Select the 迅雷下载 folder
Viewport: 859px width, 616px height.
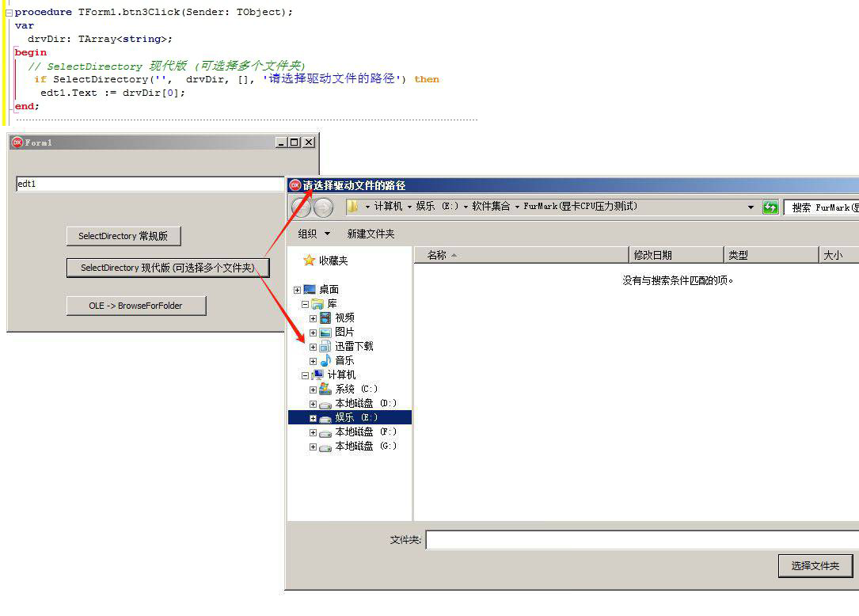353,347
